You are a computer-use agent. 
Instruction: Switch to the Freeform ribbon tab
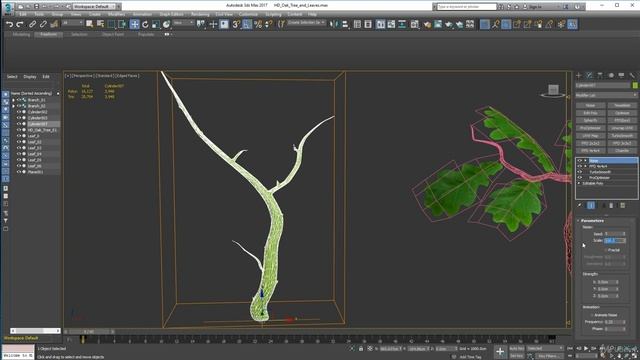[49, 35]
